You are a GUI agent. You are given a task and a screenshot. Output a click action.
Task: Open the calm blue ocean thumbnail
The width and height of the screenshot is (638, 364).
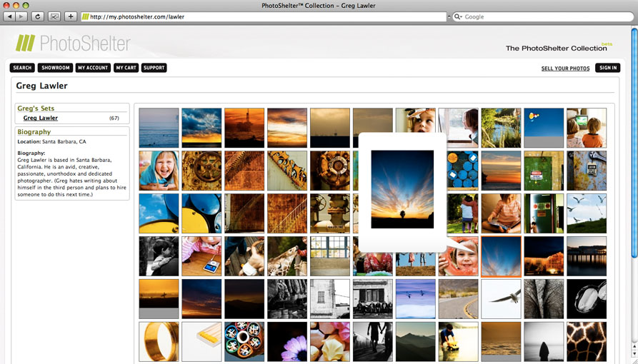pyautogui.click(x=159, y=128)
